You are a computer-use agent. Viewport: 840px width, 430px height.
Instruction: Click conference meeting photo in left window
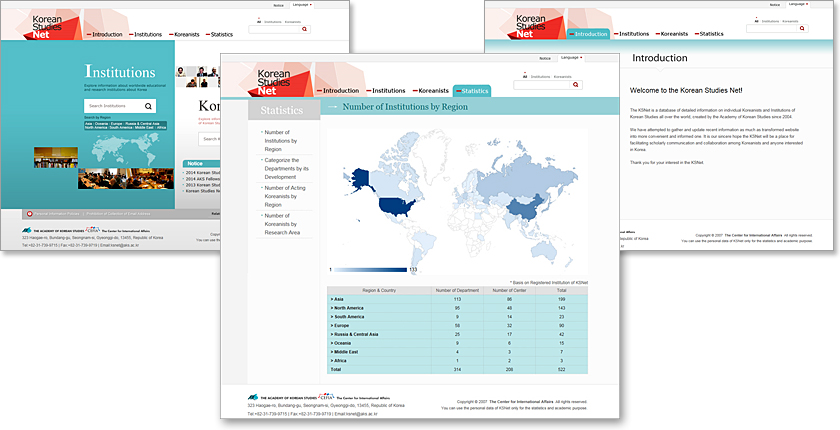point(126,179)
